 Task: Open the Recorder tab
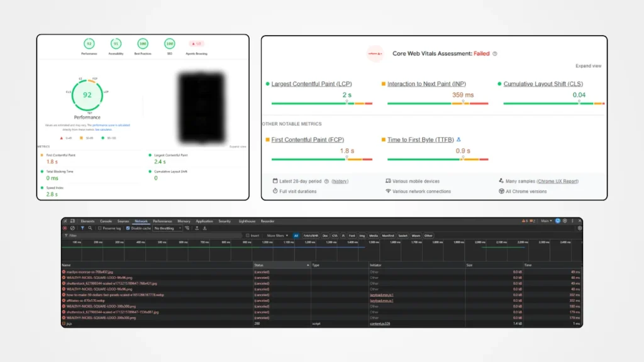pyautogui.click(x=267, y=221)
